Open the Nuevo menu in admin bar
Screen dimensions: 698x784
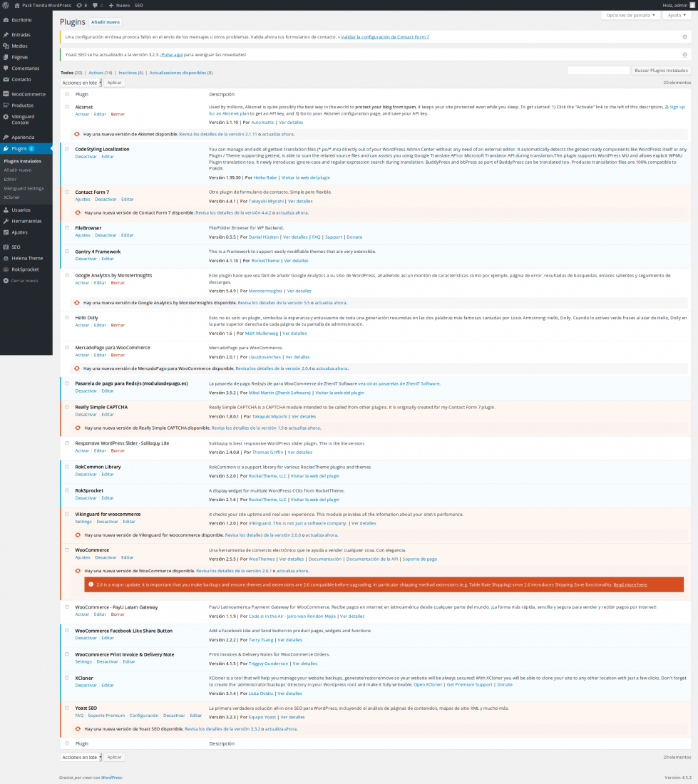[119, 5]
